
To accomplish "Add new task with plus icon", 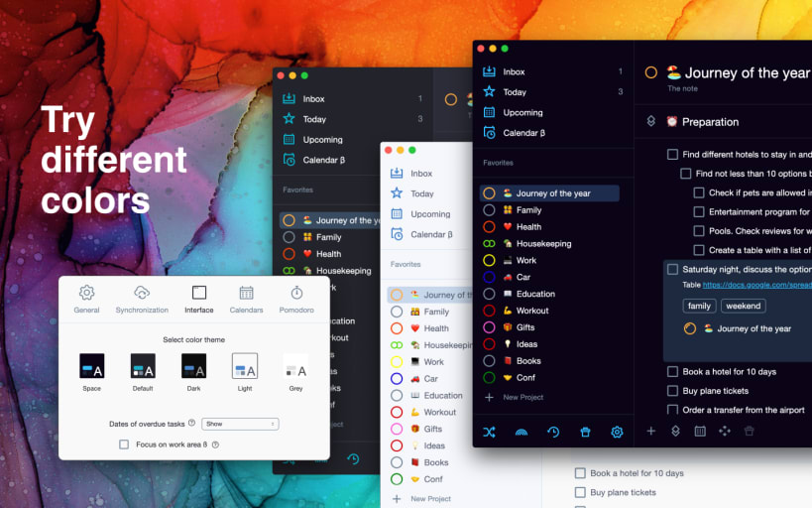I will point(651,431).
